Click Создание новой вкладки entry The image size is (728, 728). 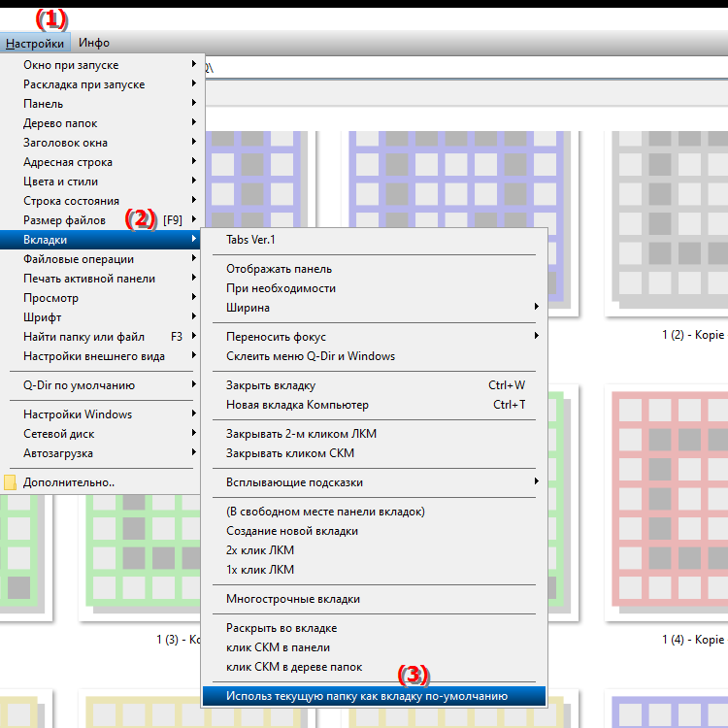click(375, 532)
